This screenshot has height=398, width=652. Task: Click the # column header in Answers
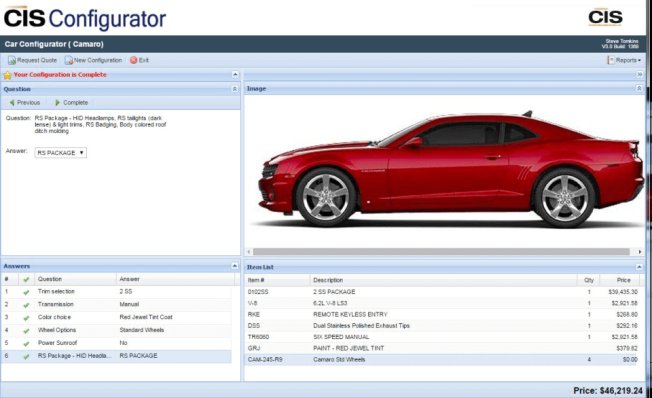10,279
